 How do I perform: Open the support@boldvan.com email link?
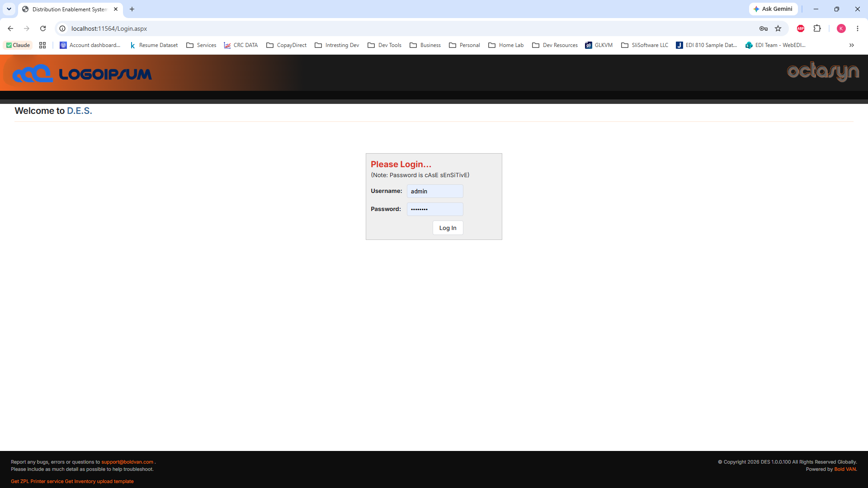tap(127, 462)
